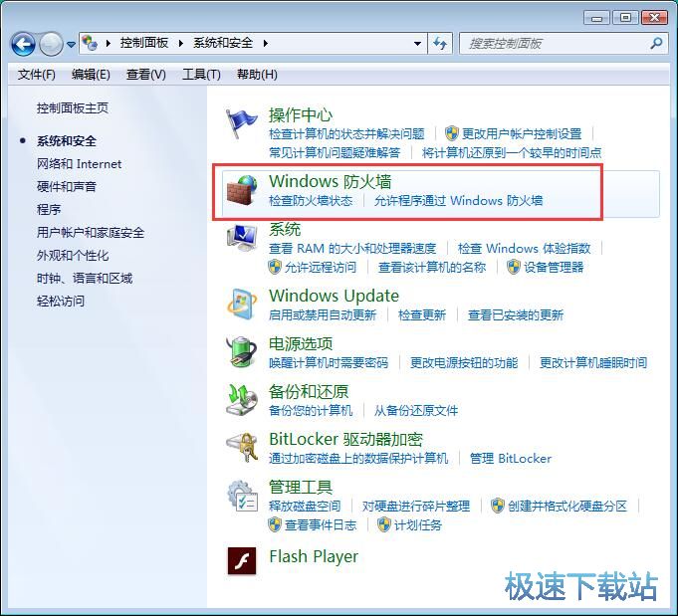Open the 编辑(E) menu
This screenshot has height=616, width=678.
pos(91,75)
